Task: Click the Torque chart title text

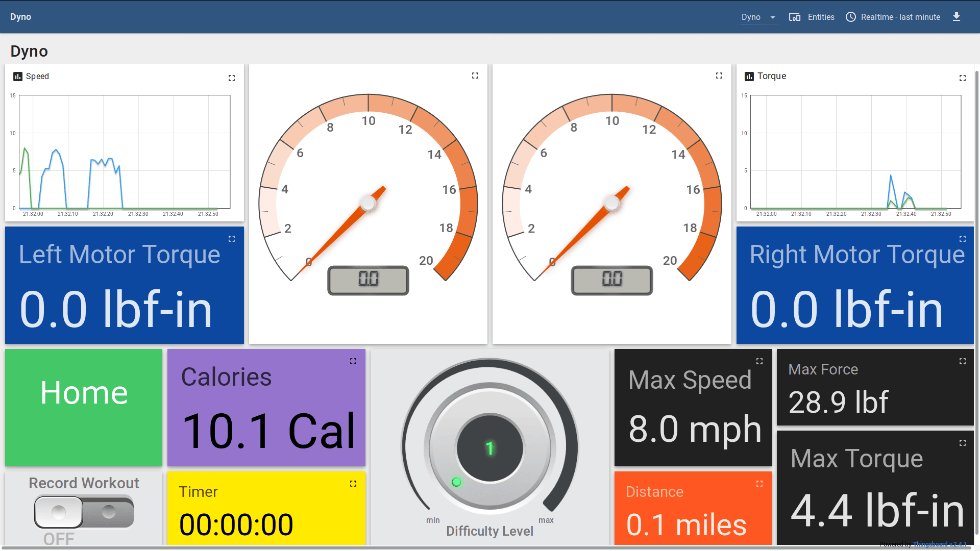Action: [x=772, y=76]
